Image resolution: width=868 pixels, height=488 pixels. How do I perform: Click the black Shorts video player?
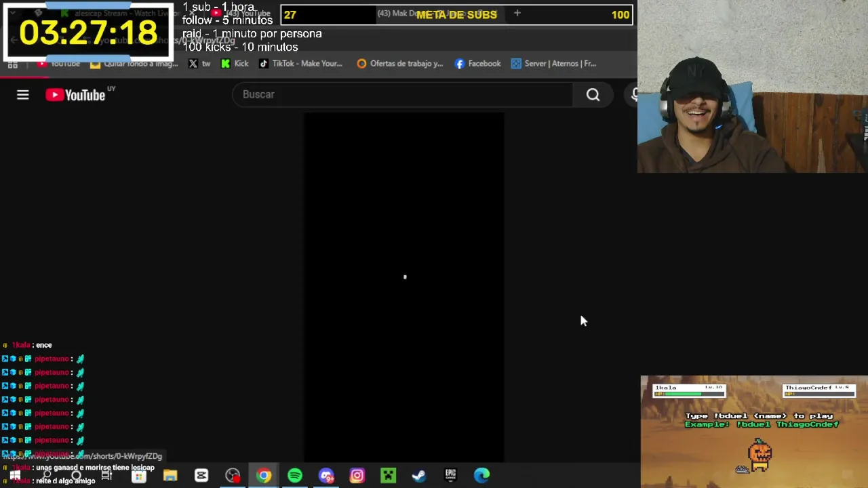pos(403,287)
